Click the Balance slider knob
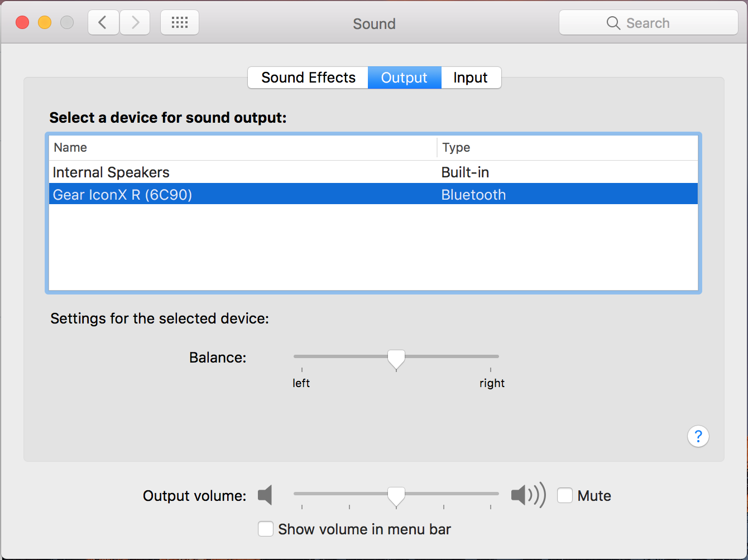748x560 pixels. point(396,359)
